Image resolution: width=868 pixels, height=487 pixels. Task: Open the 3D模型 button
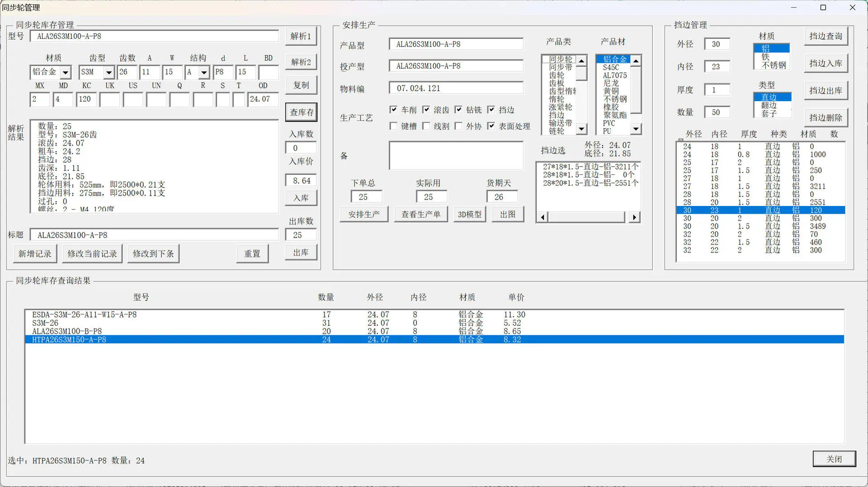pyautogui.click(x=470, y=214)
